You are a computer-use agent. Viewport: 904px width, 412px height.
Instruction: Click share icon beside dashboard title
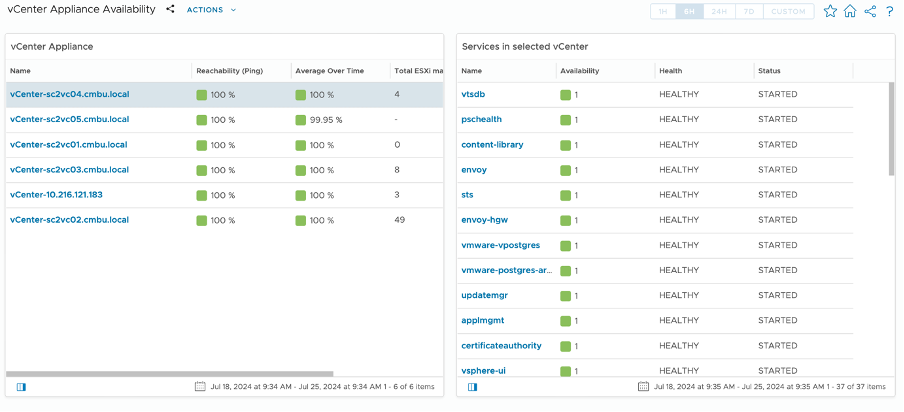170,9
